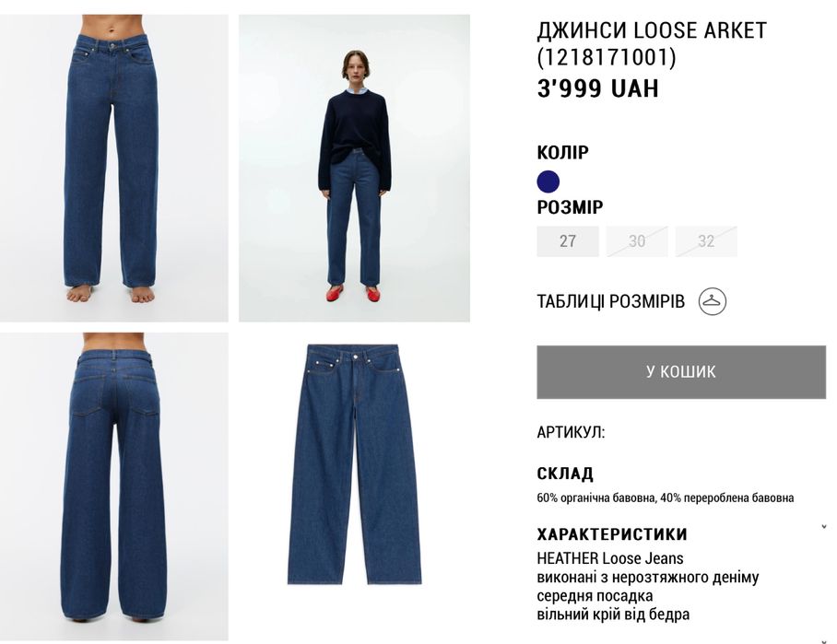Open back view jeans photo

point(113,486)
